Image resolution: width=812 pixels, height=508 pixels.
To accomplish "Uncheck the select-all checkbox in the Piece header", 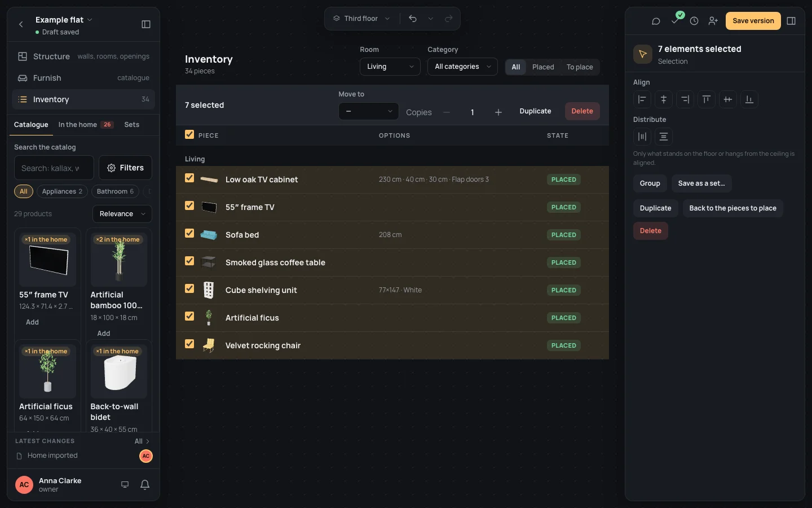I will pos(189,134).
